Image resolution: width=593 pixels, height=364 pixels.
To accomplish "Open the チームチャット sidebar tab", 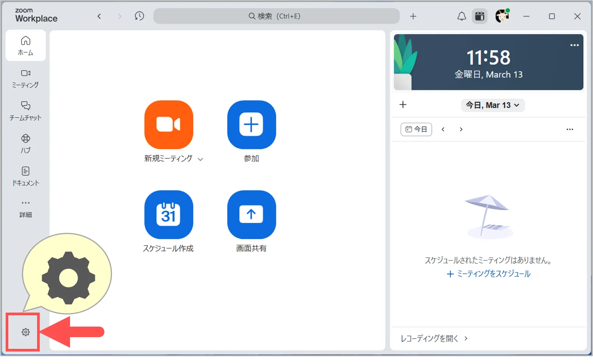I will [25, 111].
